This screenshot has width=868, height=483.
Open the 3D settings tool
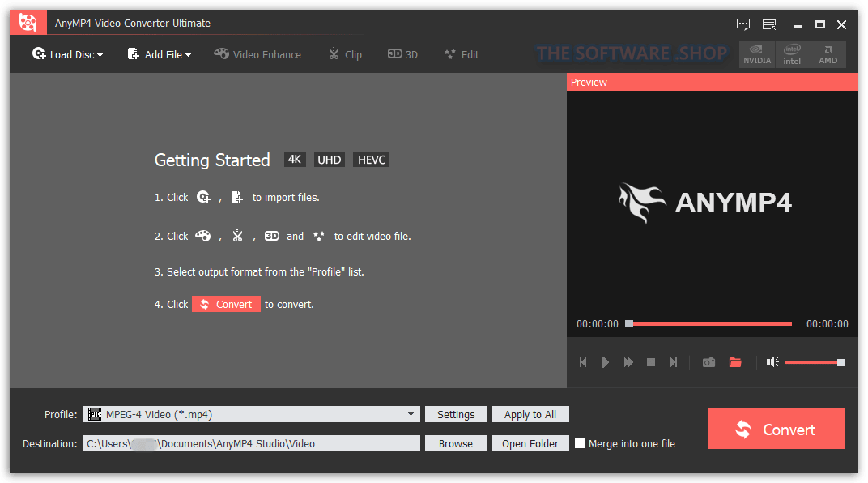[x=402, y=54]
